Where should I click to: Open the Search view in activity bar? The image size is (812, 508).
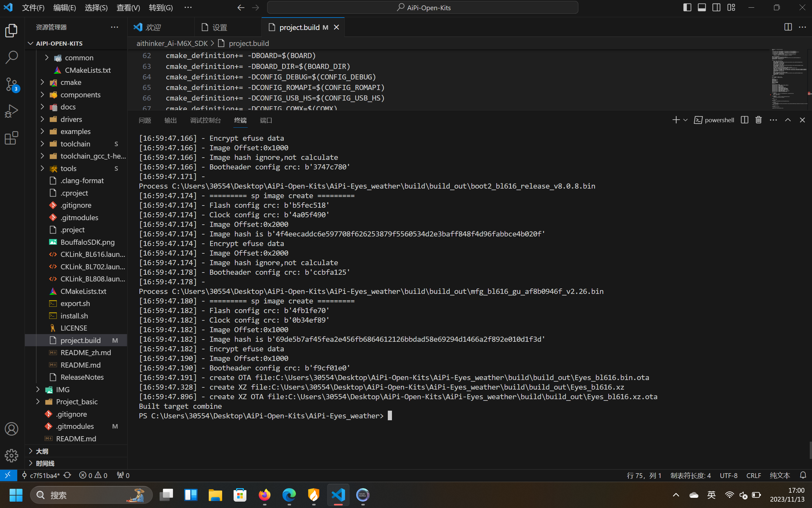pyautogui.click(x=11, y=57)
